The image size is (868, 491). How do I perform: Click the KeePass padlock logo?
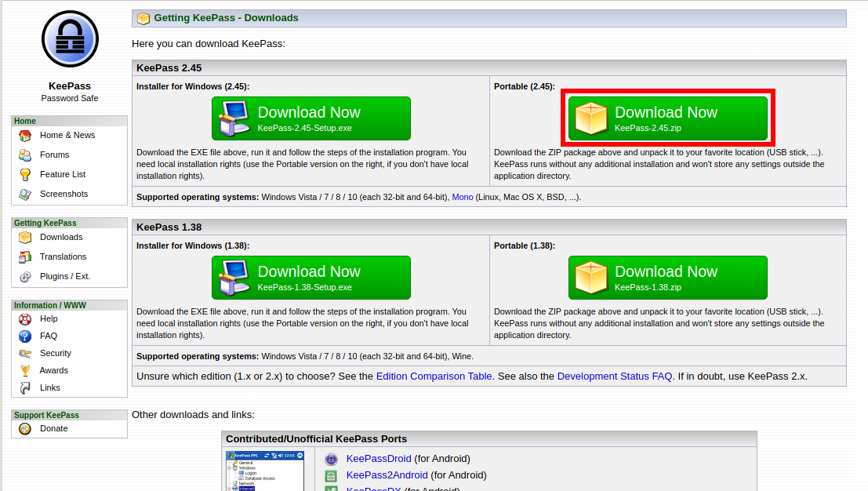[70, 38]
